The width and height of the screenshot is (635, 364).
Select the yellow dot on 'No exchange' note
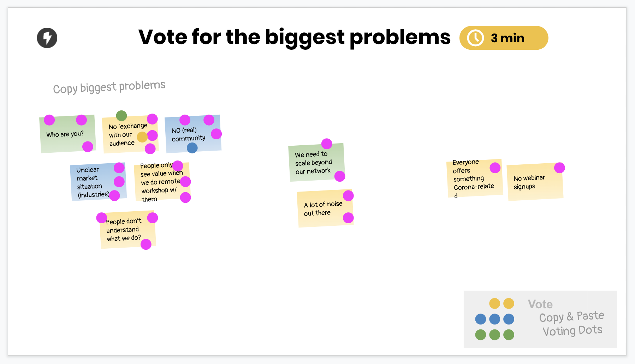[142, 137]
